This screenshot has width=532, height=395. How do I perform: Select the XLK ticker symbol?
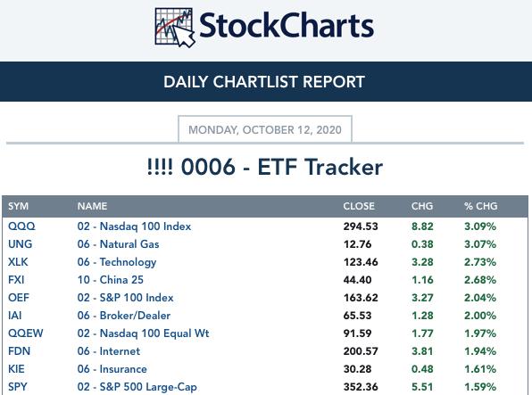(x=18, y=262)
